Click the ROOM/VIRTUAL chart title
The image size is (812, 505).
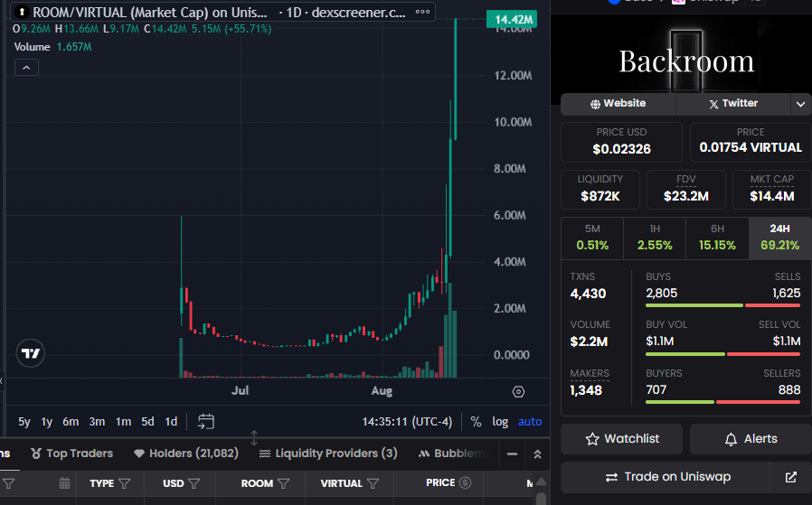click(x=150, y=12)
